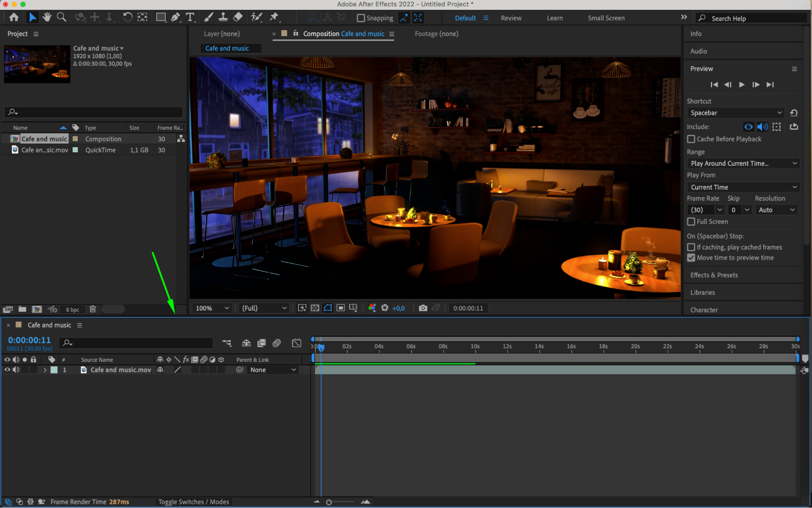Click the timeline zoom slider handle
The width and height of the screenshot is (812, 508).
[x=329, y=502]
